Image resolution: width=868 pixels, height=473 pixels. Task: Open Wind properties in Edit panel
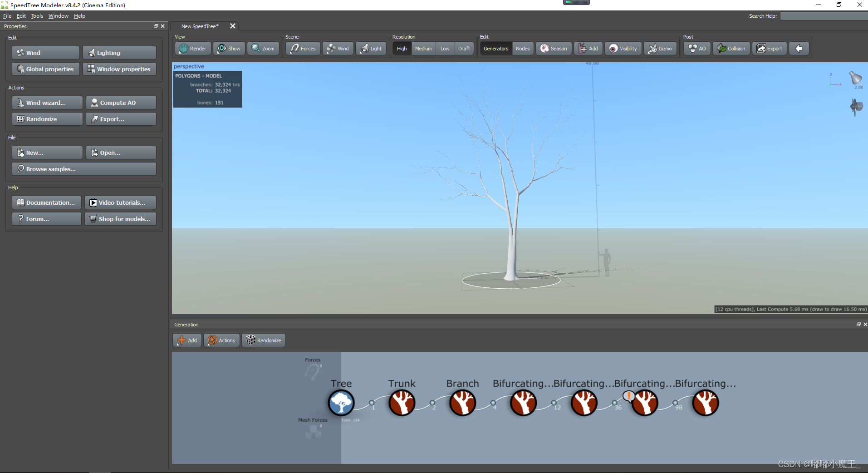click(46, 53)
